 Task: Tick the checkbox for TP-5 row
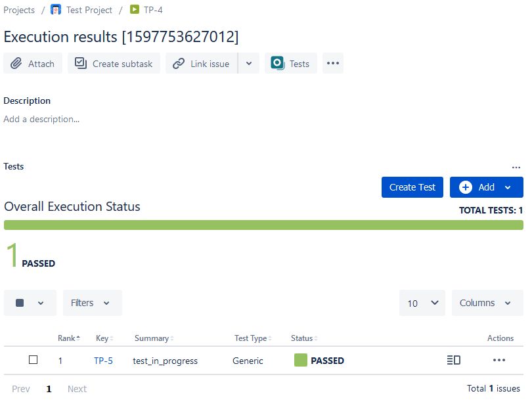click(33, 360)
